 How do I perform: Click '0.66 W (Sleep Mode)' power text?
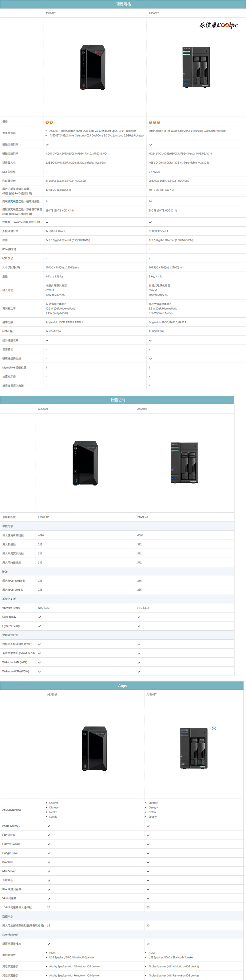pos(161,313)
